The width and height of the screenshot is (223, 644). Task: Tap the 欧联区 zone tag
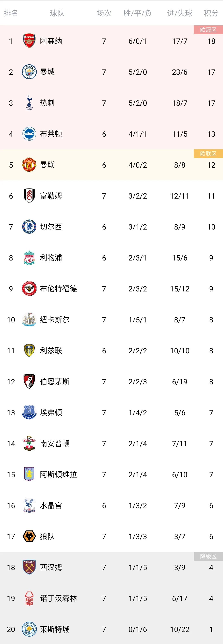[208, 154]
